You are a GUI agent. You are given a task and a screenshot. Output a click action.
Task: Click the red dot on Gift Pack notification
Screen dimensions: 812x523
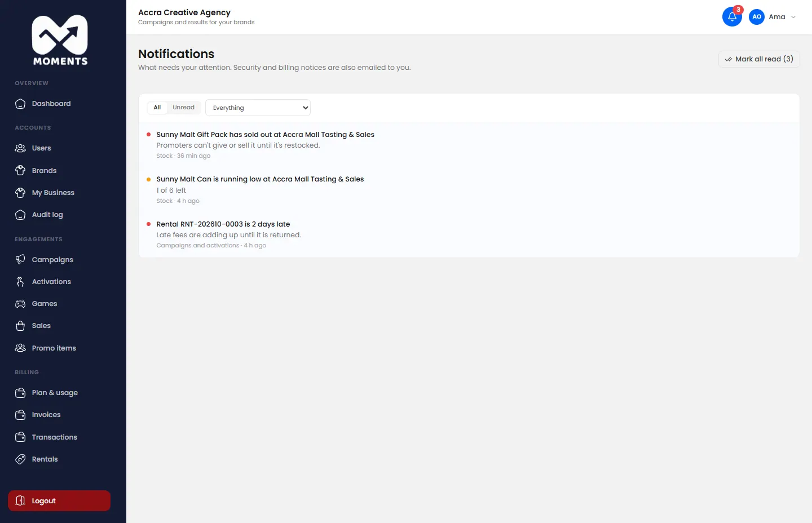pos(148,135)
